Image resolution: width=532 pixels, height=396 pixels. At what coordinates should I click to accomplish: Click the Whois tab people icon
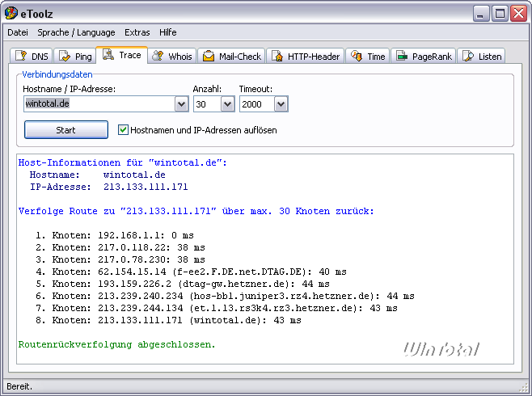(x=158, y=56)
